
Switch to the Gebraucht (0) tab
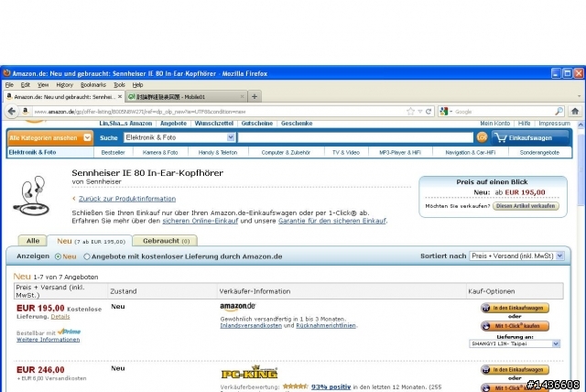tap(166, 241)
